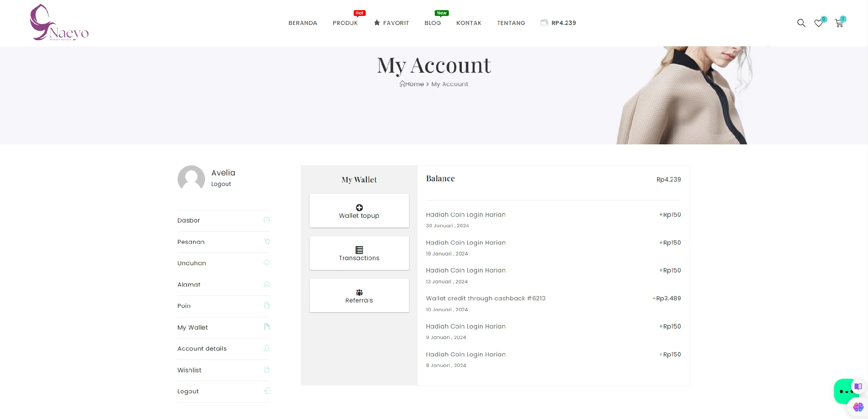
Task: Click the Alamat house icon
Action: pyautogui.click(x=267, y=284)
